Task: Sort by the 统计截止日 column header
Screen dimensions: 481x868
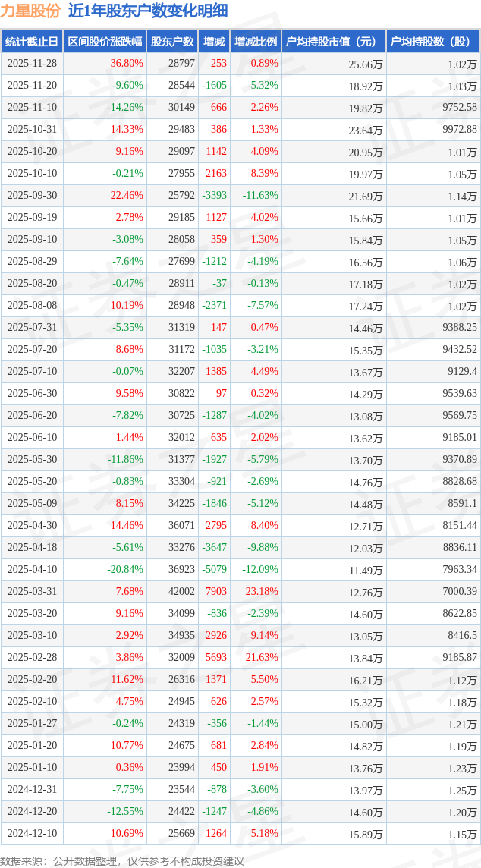Action: (32, 42)
